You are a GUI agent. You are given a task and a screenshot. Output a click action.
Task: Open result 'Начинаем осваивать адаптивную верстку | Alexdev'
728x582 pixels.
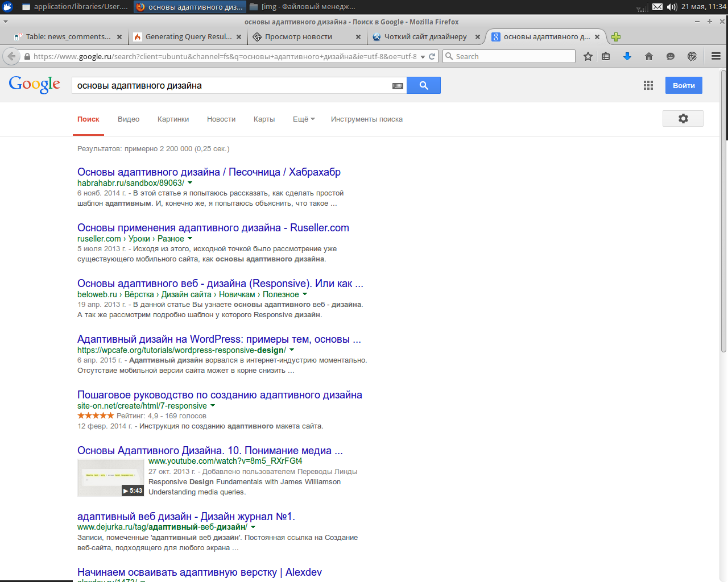tap(200, 572)
